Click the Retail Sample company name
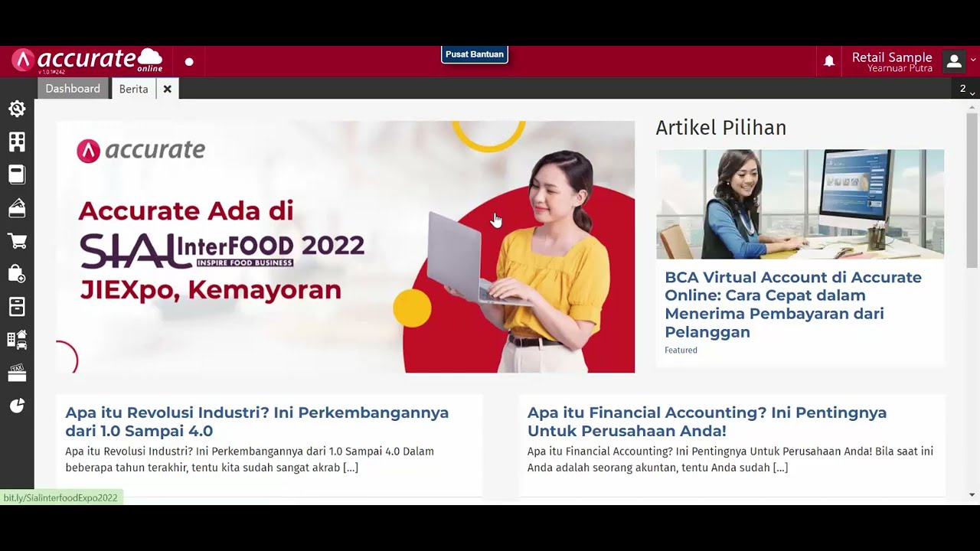This screenshot has height=551, width=980. point(892,57)
